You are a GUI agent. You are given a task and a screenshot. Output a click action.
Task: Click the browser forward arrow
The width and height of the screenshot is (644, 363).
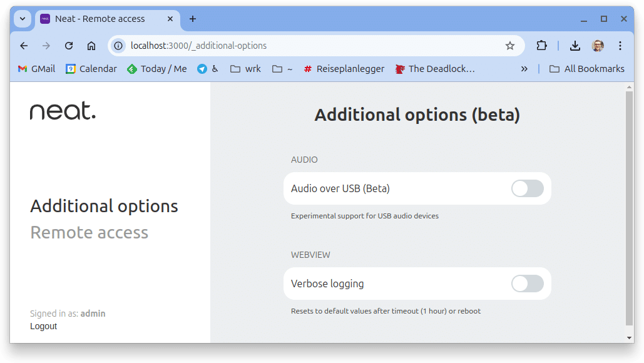(x=46, y=46)
